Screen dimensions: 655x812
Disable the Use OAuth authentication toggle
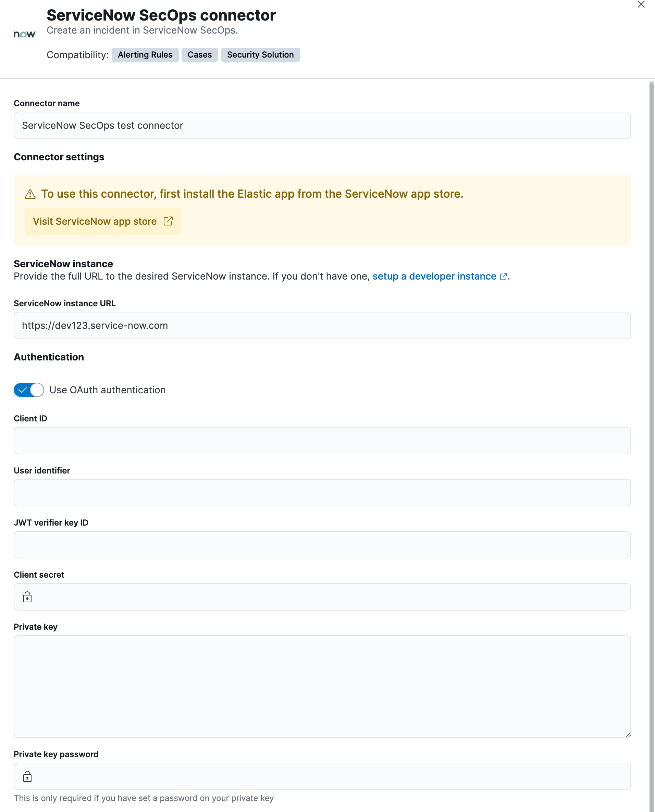pyautogui.click(x=28, y=390)
